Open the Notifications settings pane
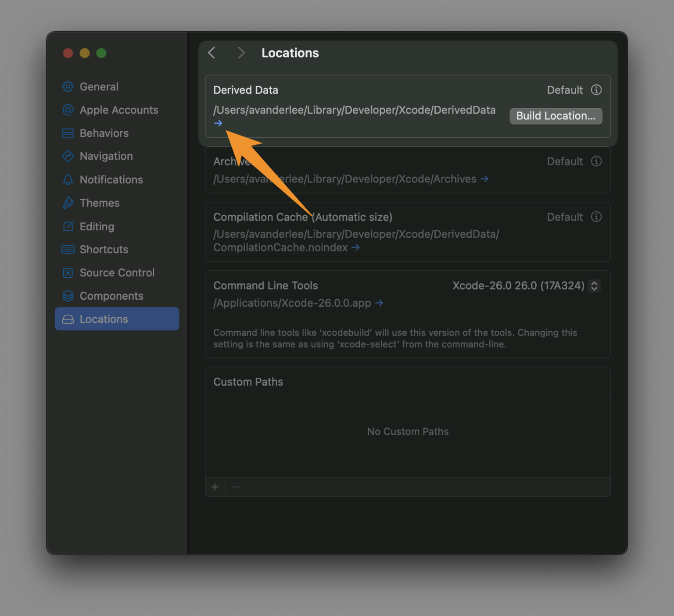 tap(111, 179)
